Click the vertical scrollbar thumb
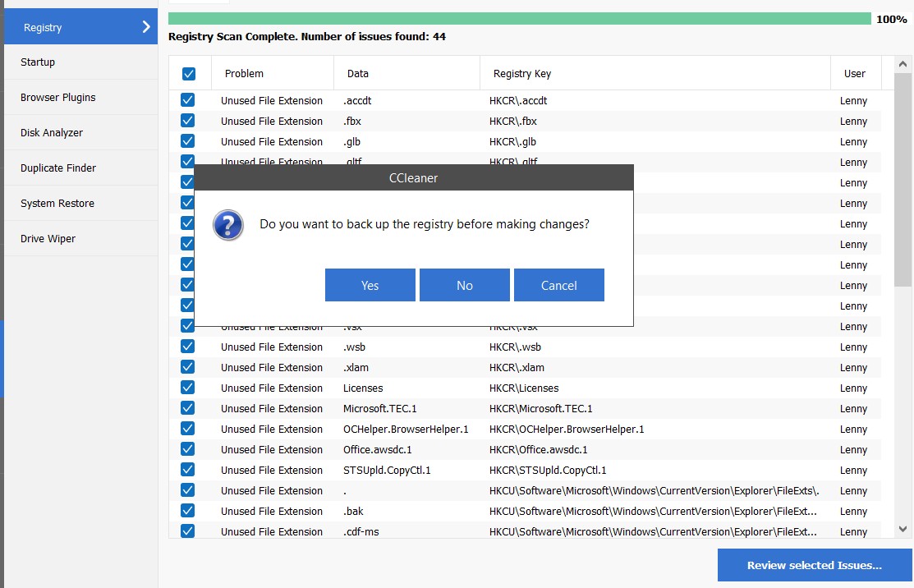The width and height of the screenshot is (914, 588). pos(903,180)
